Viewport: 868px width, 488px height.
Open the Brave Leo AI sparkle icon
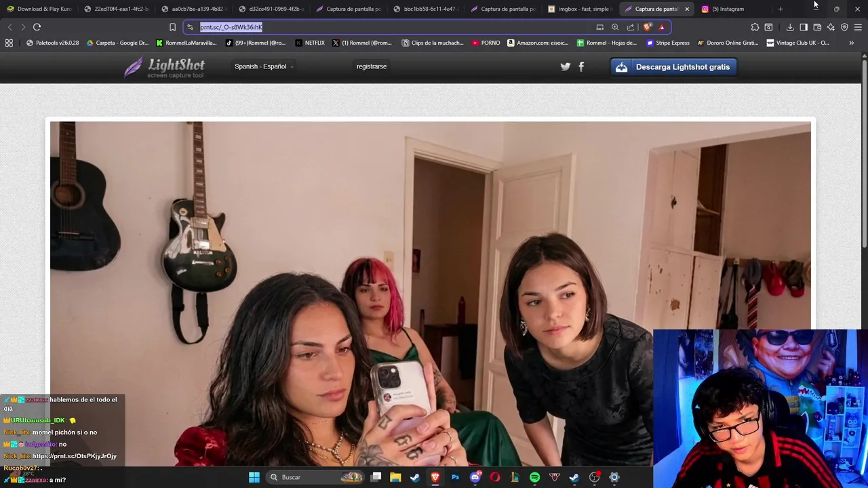click(831, 27)
